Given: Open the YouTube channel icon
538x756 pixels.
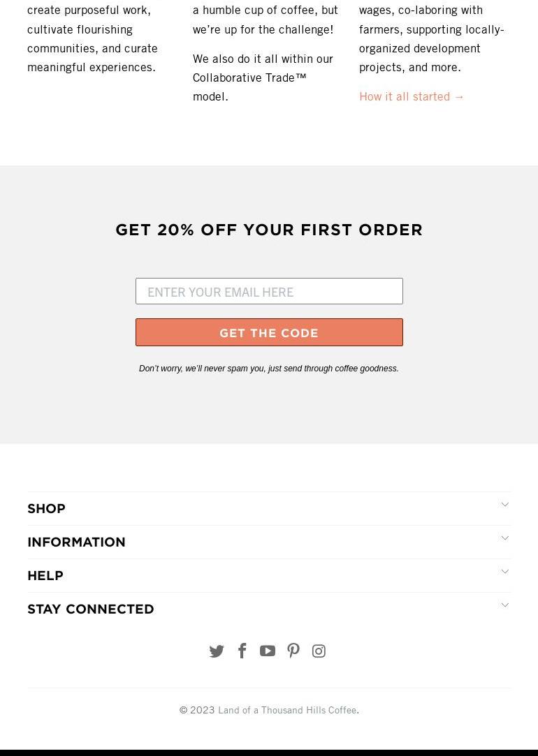Looking at the screenshot, I should point(268,651).
